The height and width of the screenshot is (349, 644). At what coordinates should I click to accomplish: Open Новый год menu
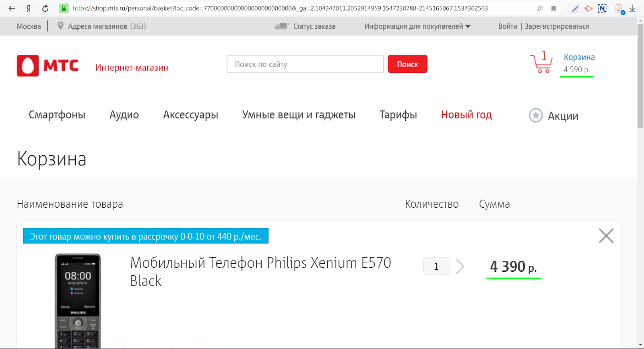point(466,115)
